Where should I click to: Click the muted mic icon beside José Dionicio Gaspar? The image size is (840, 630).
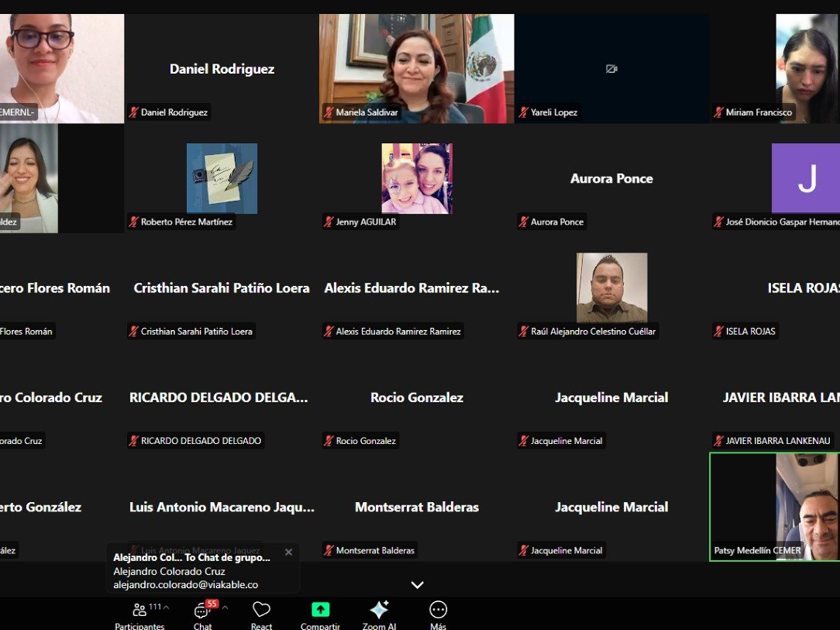coord(719,222)
